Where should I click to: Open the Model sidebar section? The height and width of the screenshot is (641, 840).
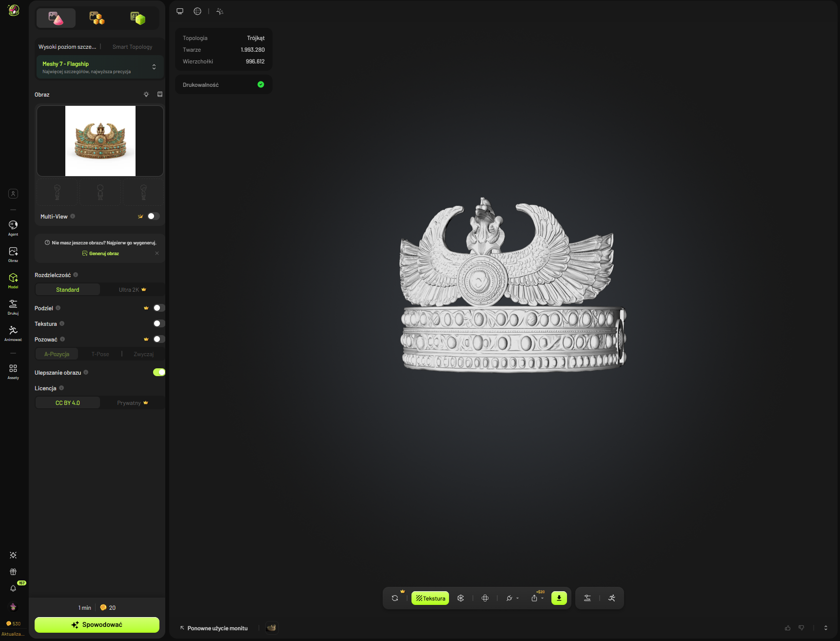click(13, 280)
